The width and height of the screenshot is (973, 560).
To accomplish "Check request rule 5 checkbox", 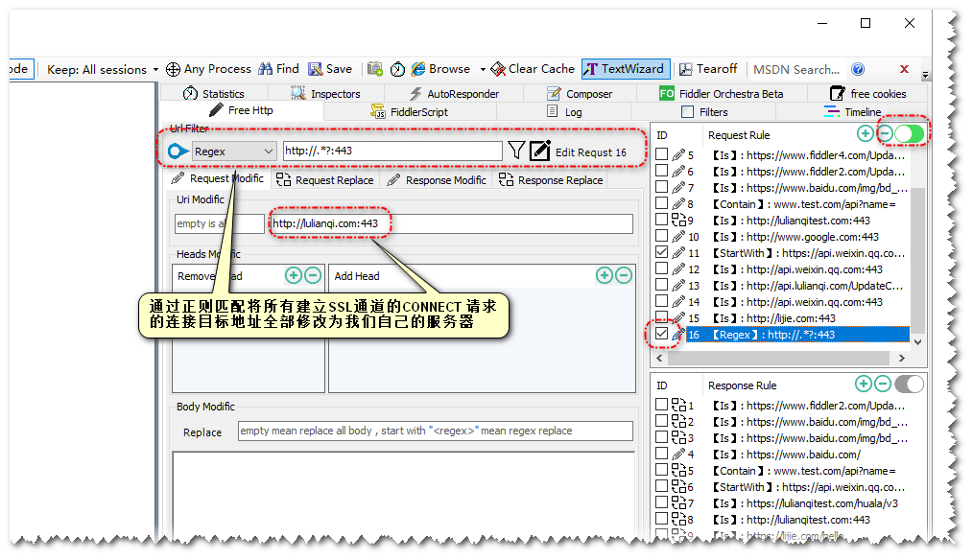I will pyautogui.click(x=661, y=154).
